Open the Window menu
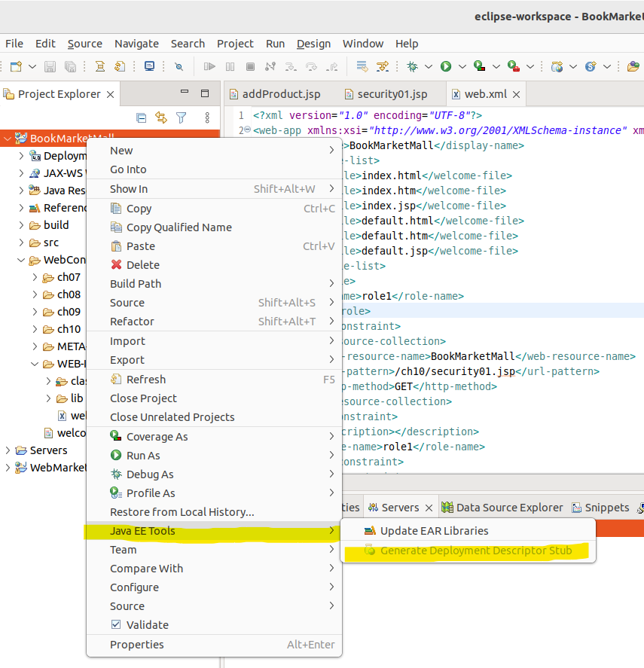The height and width of the screenshot is (668, 644). [363, 44]
